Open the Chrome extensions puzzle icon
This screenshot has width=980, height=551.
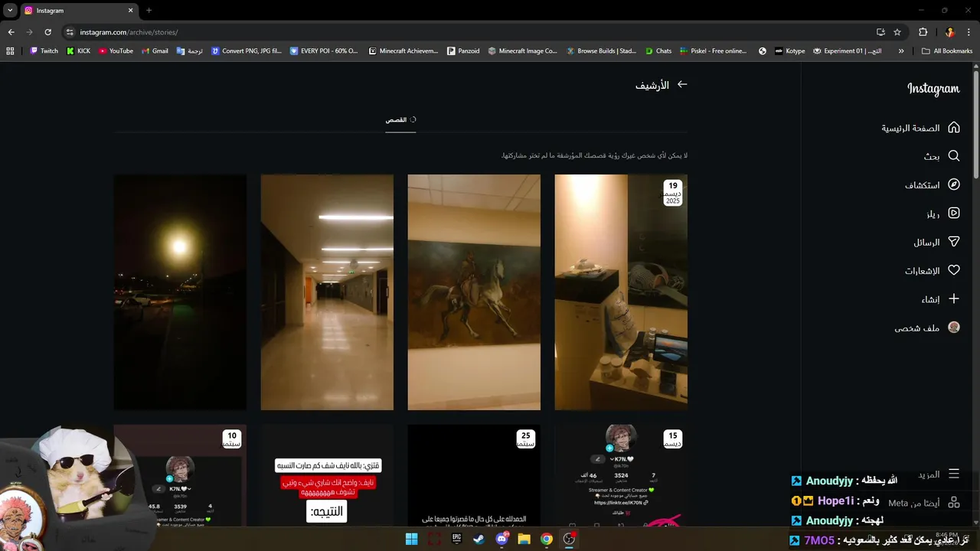(923, 32)
